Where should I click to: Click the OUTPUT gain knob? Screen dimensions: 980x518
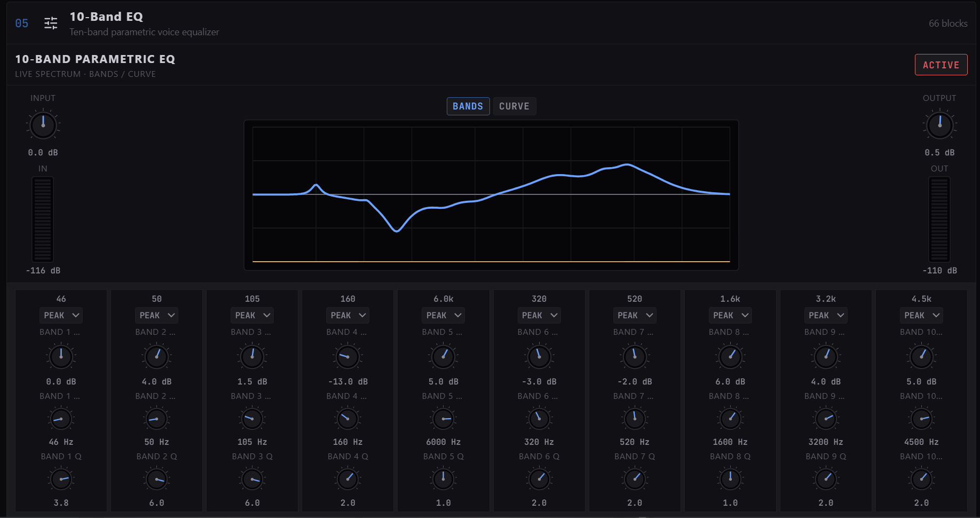[x=939, y=125]
